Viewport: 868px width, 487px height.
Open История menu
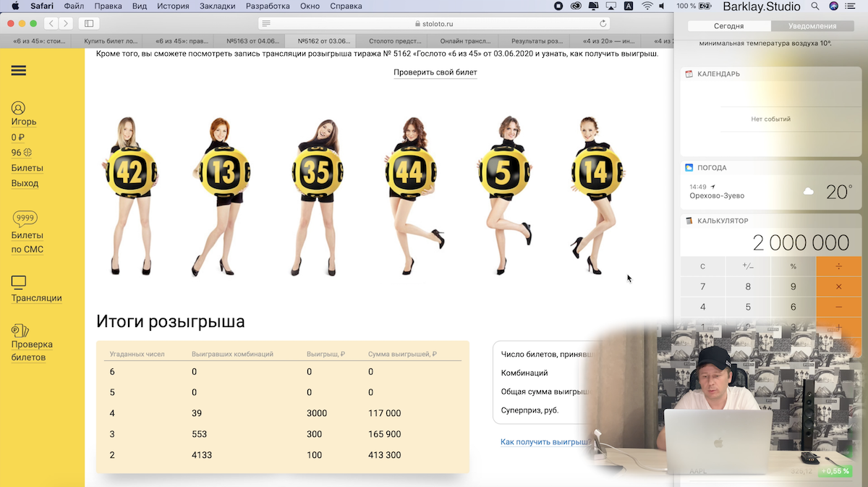[173, 6]
